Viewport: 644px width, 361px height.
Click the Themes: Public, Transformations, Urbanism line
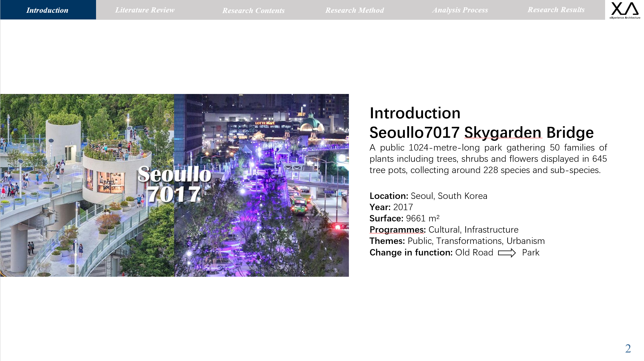[x=457, y=241]
